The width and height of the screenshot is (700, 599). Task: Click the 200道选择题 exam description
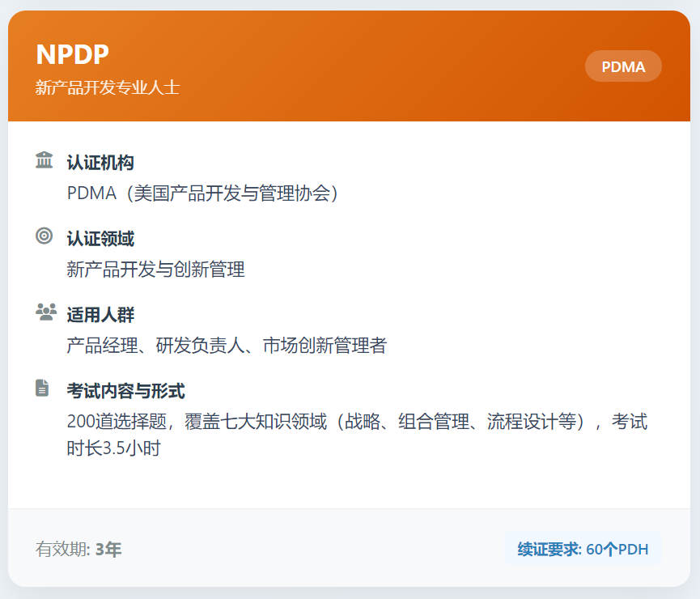tap(356, 422)
